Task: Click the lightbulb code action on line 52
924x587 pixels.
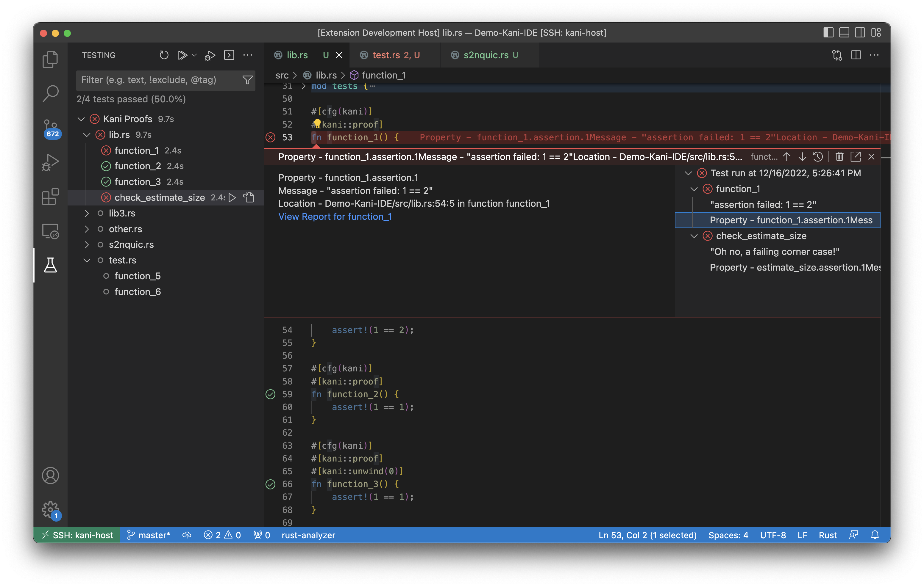Action: pos(317,123)
